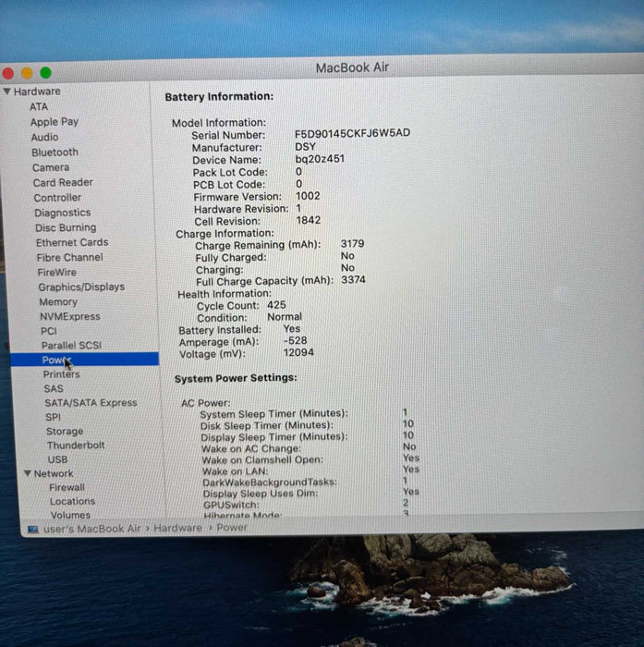The height and width of the screenshot is (647, 644).
Task: Select NVMExpress in the sidebar
Action: click(69, 316)
